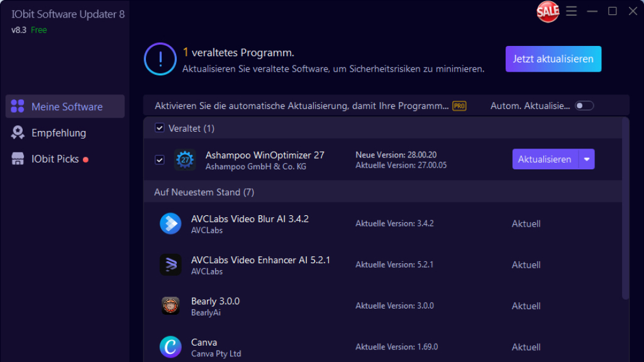Switch to the IObit Picks section

click(x=65, y=159)
